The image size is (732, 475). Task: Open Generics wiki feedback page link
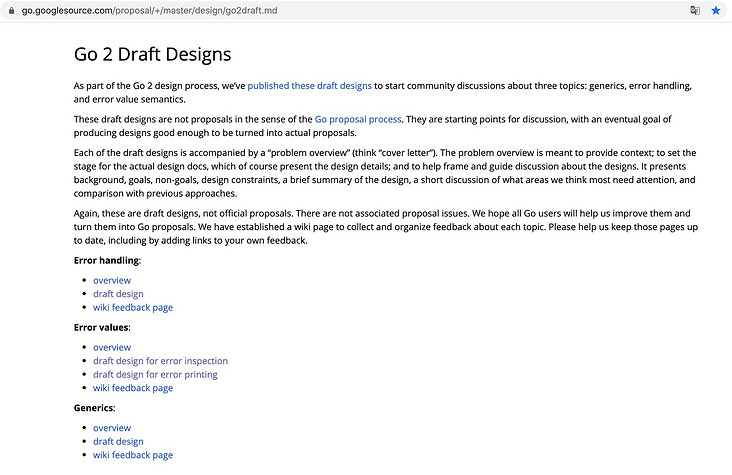pyautogui.click(x=133, y=455)
